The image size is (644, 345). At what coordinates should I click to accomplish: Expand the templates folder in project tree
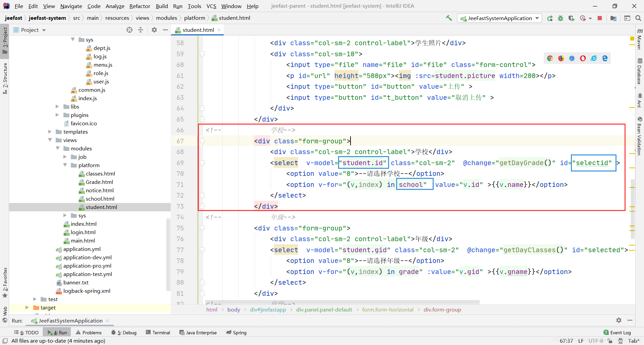50,132
